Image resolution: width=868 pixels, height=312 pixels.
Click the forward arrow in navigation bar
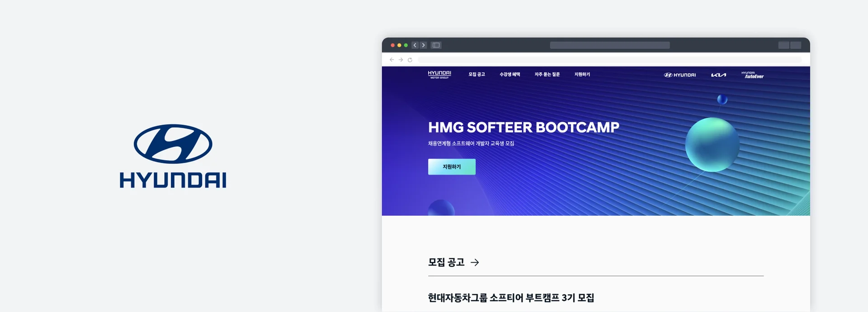point(401,60)
